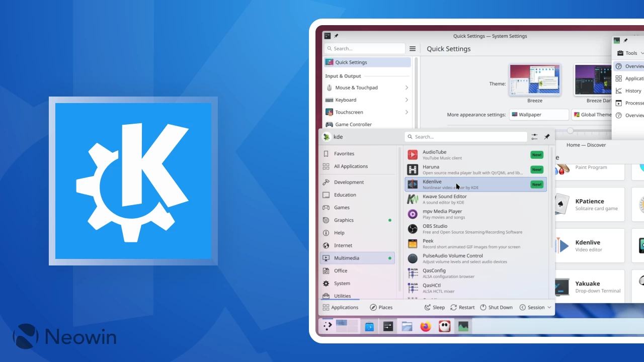Open the Session dropdown menu
Image resolution: width=644 pixels, height=362 pixels.
click(x=535, y=307)
